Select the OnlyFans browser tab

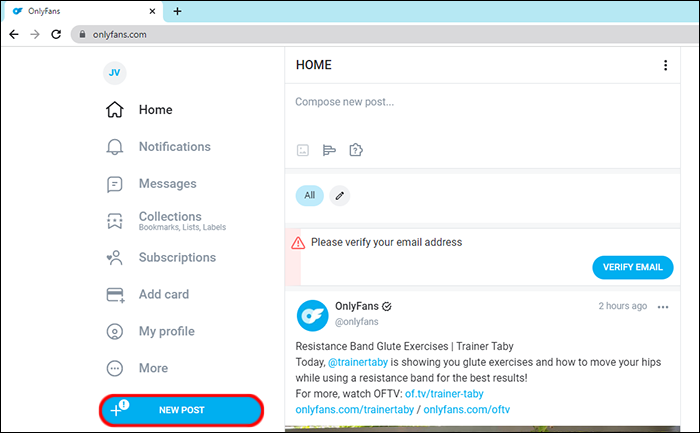coord(83,11)
